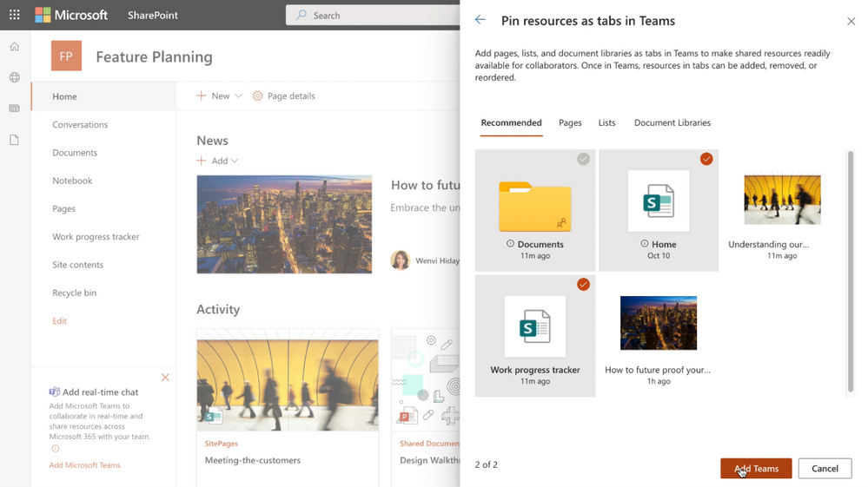
Task: Click into the Search box
Action: tap(373, 15)
